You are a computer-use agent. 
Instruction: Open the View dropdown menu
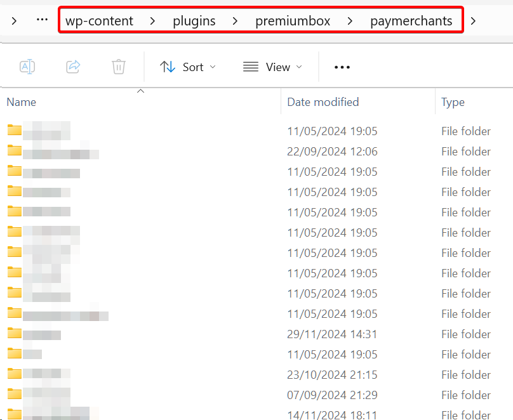coord(272,67)
